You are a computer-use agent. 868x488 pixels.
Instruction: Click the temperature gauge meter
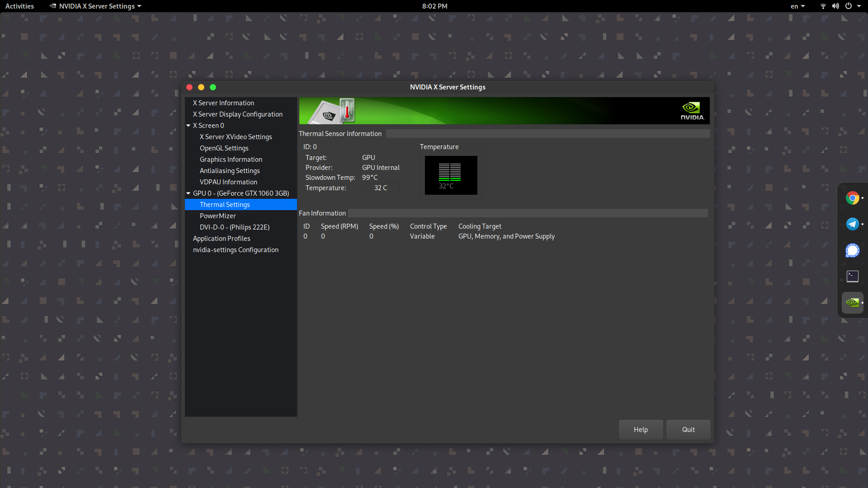click(x=450, y=175)
